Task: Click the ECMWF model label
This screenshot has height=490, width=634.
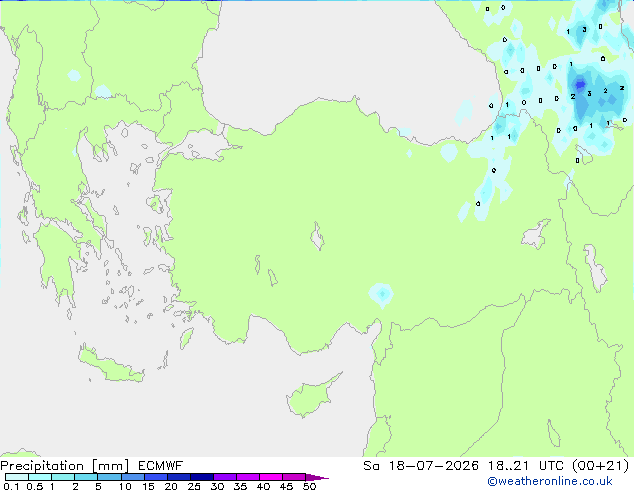Action: (x=160, y=466)
